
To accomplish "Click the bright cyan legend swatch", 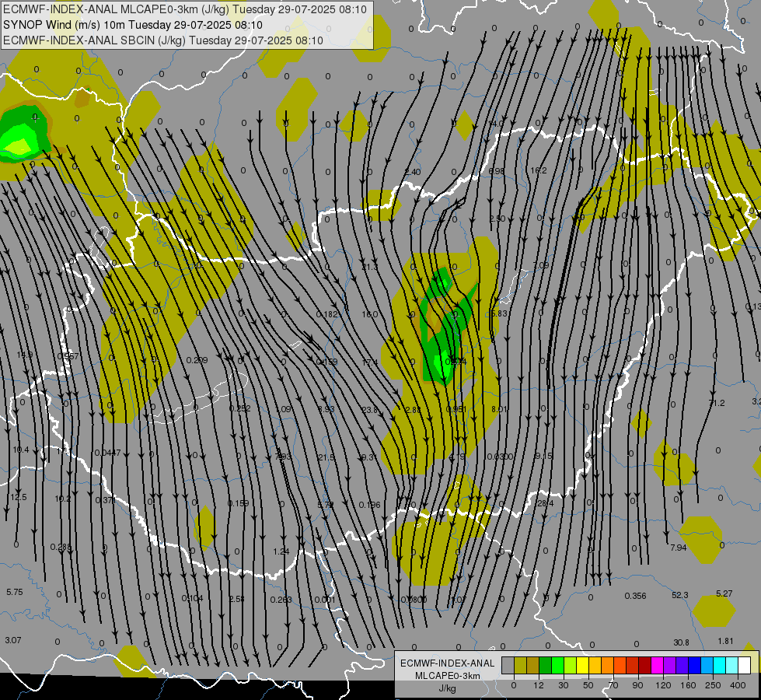I will pyautogui.click(x=720, y=665).
